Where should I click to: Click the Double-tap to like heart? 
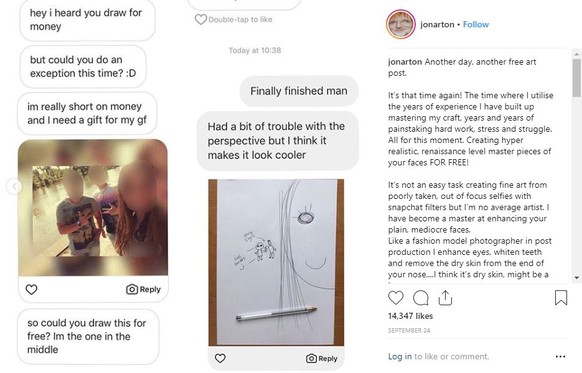[x=201, y=19]
